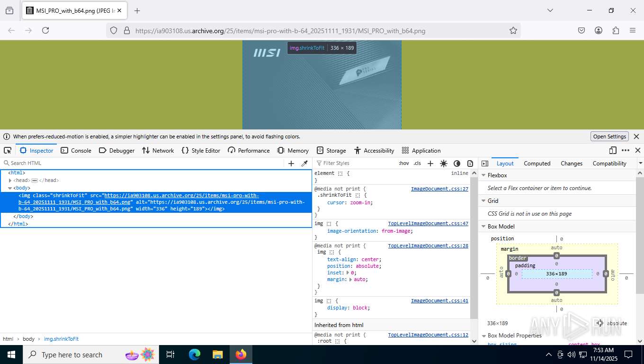This screenshot has width=644, height=364.
Task: View site security lock info
Action: pyautogui.click(x=126, y=30)
